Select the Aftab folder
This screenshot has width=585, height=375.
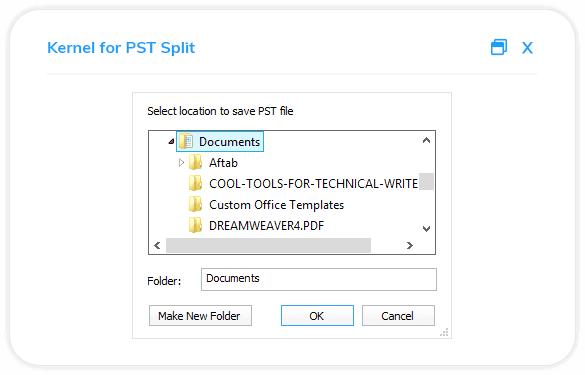pyautogui.click(x=223, y=163)
